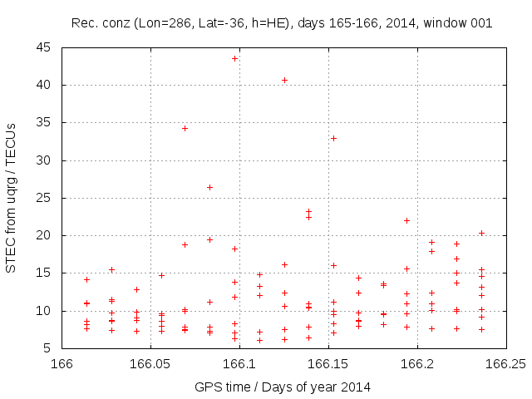Click the highest red point near 43.5 TECUs
Viewport: 532px width, 399px height.
coord(234,58)
